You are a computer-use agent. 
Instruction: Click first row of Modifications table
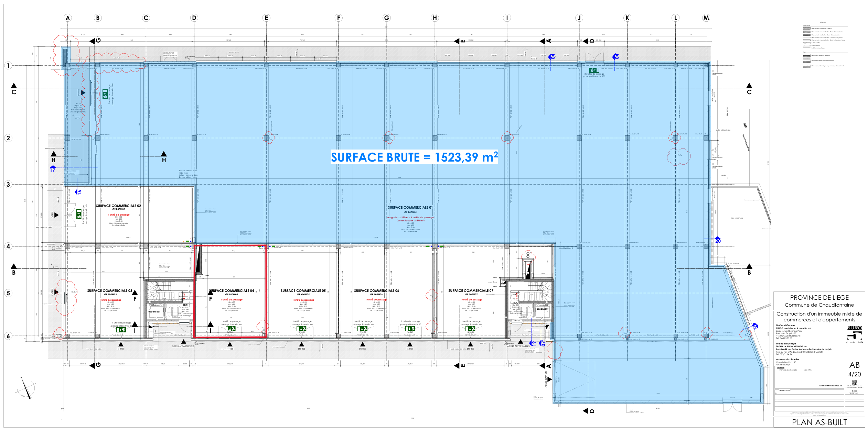pyautogui.click(x=808, y=393)
